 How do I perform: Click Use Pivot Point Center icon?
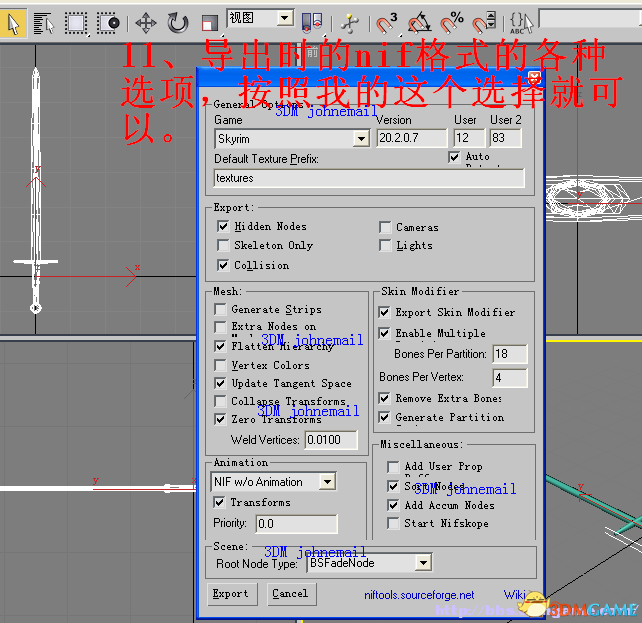(312, 23)
